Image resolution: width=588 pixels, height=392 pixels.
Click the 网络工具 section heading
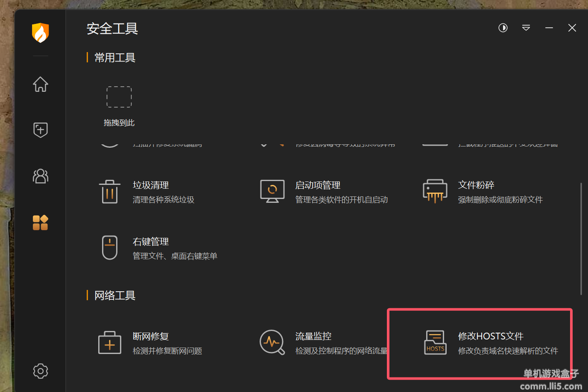coord(115,295)
